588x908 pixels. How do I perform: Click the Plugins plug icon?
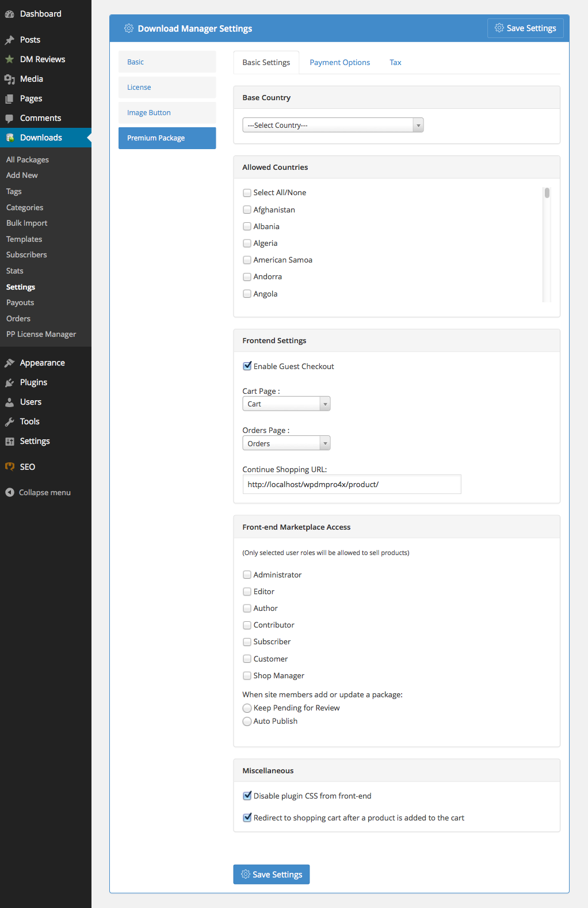click(9, 382)
